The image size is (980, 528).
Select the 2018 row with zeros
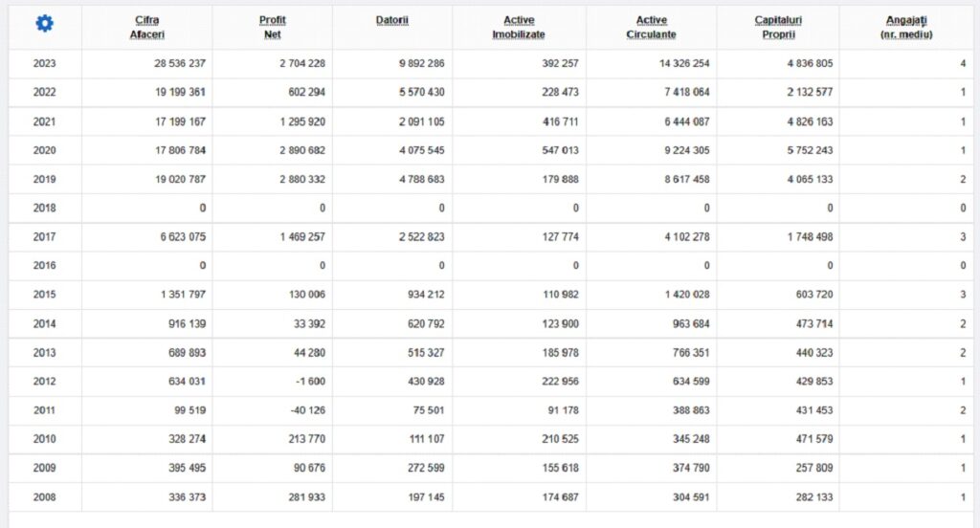point(44,208)
